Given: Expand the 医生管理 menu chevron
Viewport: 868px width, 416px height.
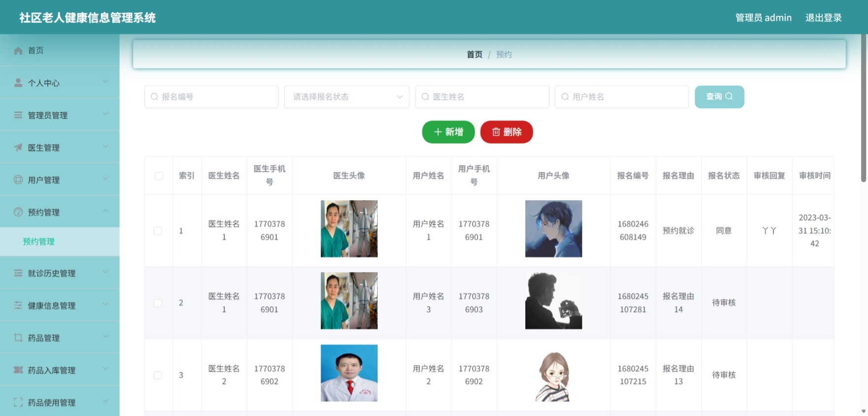Looking at the screenshot, I should point(105,146).
